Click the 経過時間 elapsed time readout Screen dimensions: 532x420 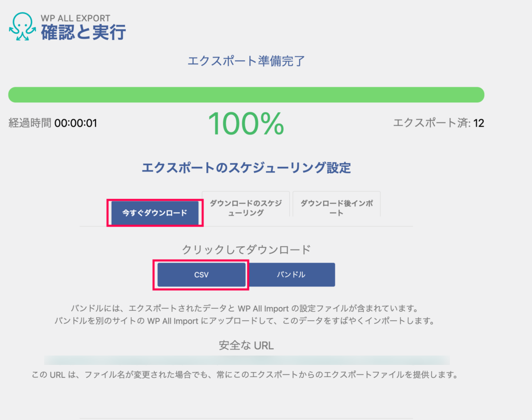53,123
